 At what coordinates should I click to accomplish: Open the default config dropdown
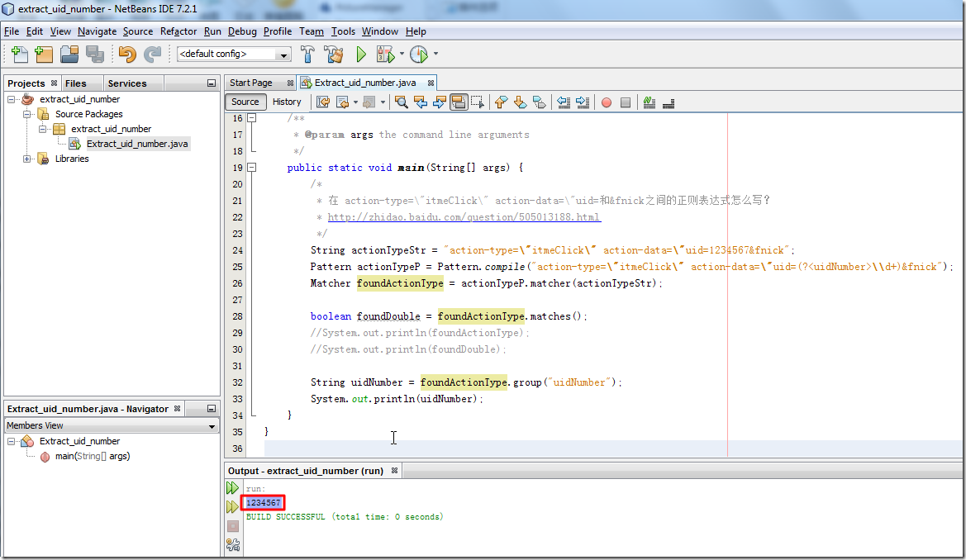284,55
